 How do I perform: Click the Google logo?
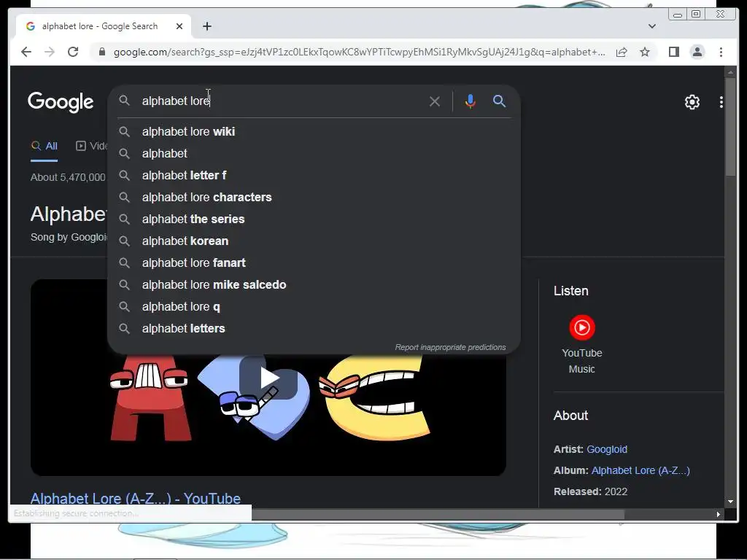coord(61,102)
